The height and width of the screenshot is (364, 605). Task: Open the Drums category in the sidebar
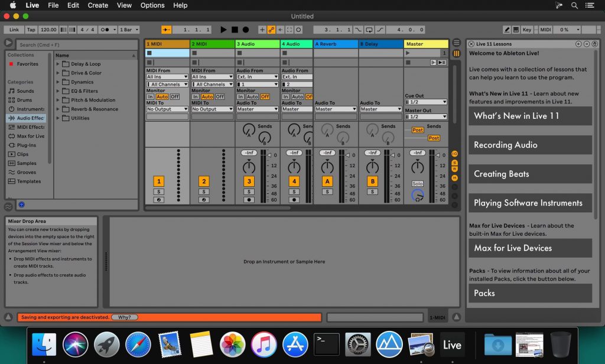coord(26,100)
